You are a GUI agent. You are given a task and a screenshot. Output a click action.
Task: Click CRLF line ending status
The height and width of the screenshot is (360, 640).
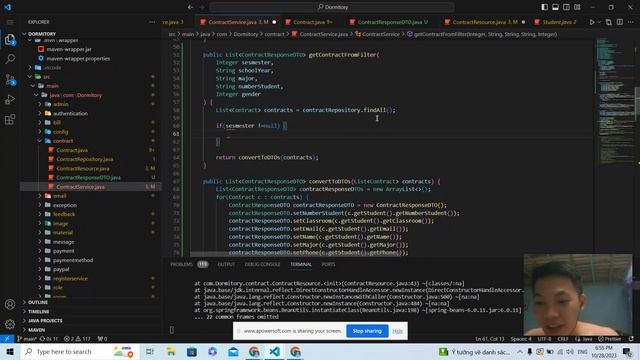point(563,339)
